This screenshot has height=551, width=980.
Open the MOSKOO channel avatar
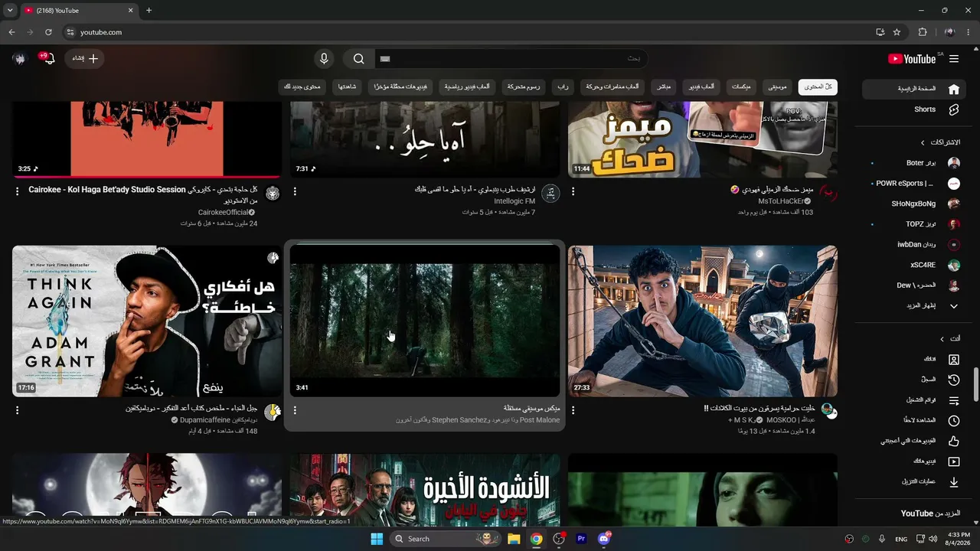tap(828, 412)
